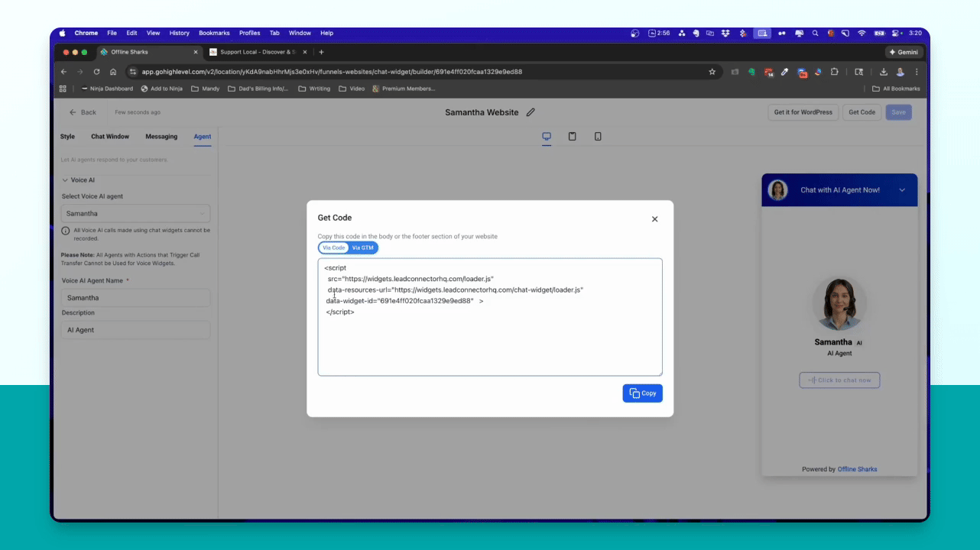Click inside the script code text area
The image size is (980, 550).
(x=490, y=317)
